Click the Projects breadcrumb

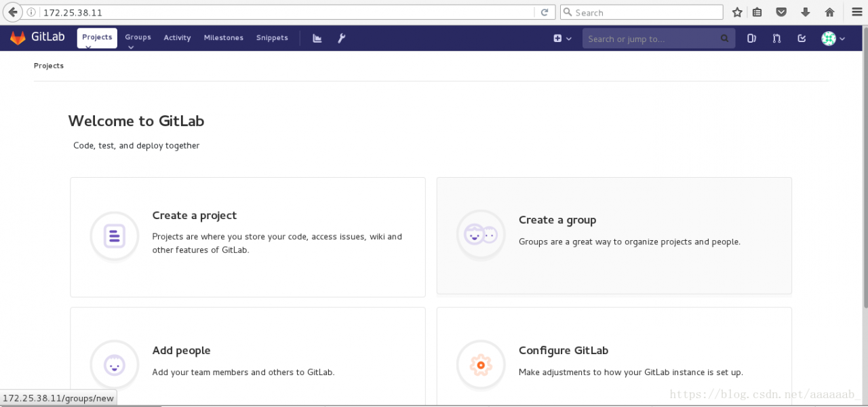(49, 66)
